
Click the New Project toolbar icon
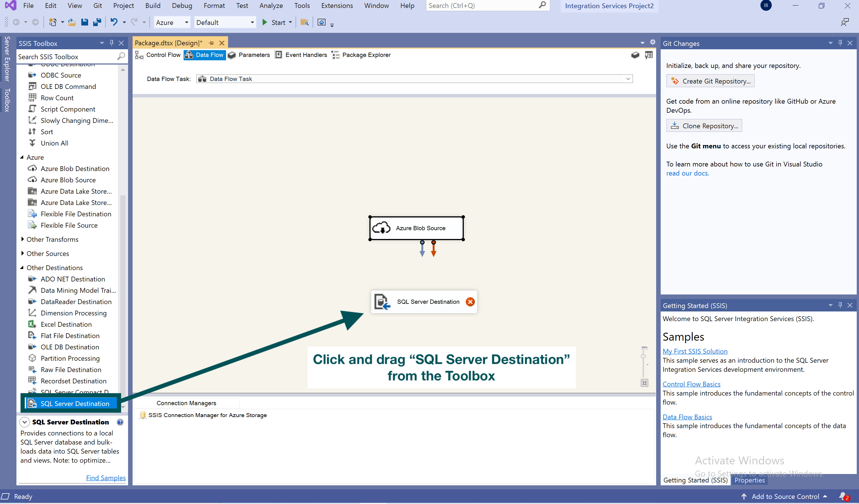point(52,22)
